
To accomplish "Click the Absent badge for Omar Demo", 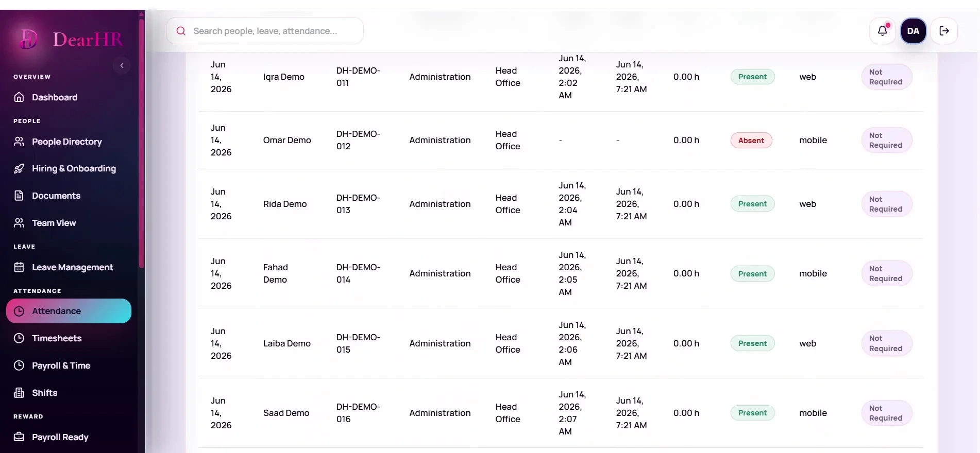I will pyautogui.click(x=751, y=141).
